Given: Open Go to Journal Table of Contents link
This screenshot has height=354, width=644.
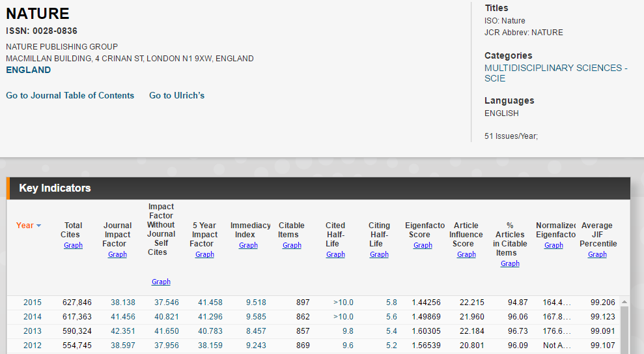Looking at the screenshot, I should click(x=70, y=95).
